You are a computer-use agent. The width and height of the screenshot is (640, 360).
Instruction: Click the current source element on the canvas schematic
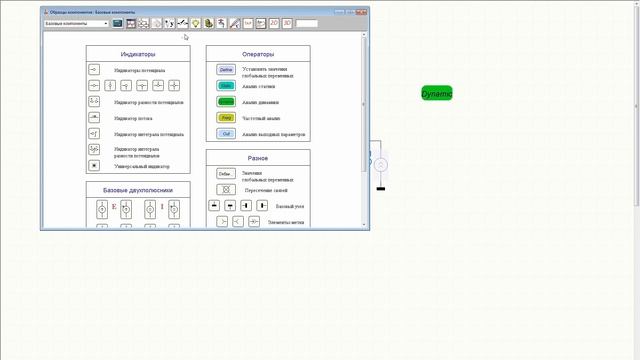[380, 165]
